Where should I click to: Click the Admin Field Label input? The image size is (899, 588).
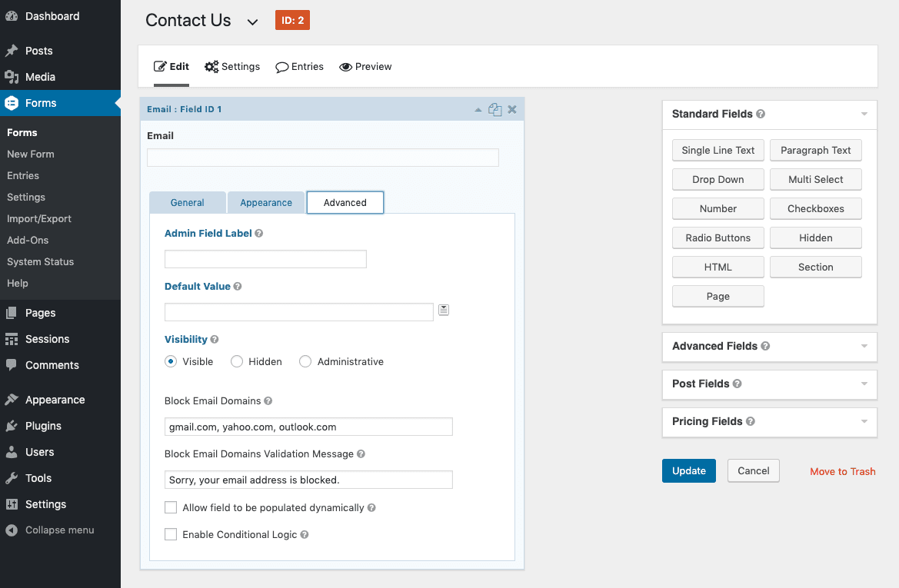pos(265,259)
